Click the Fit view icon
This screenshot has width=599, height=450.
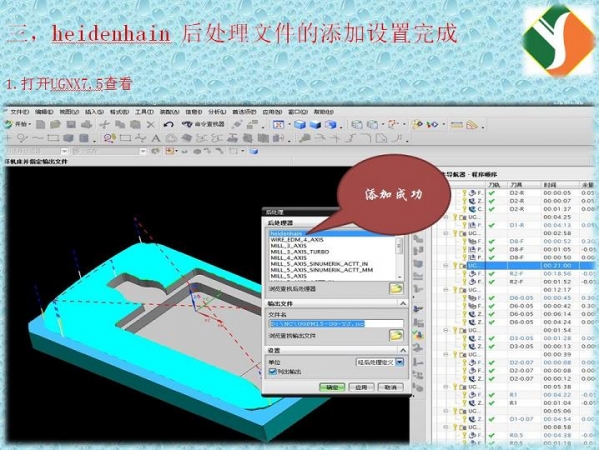coord(278,125)
